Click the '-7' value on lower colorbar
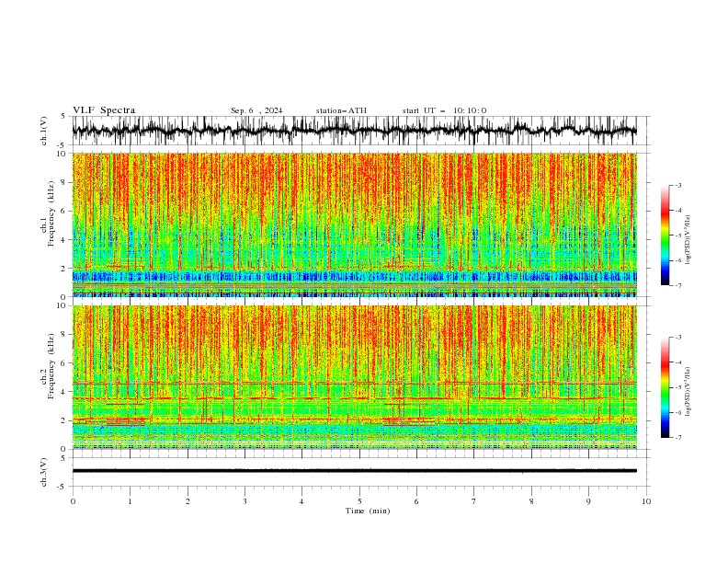The height and width of the screenshot is (563, 728). pyautogui.click(x=678, y=438)
